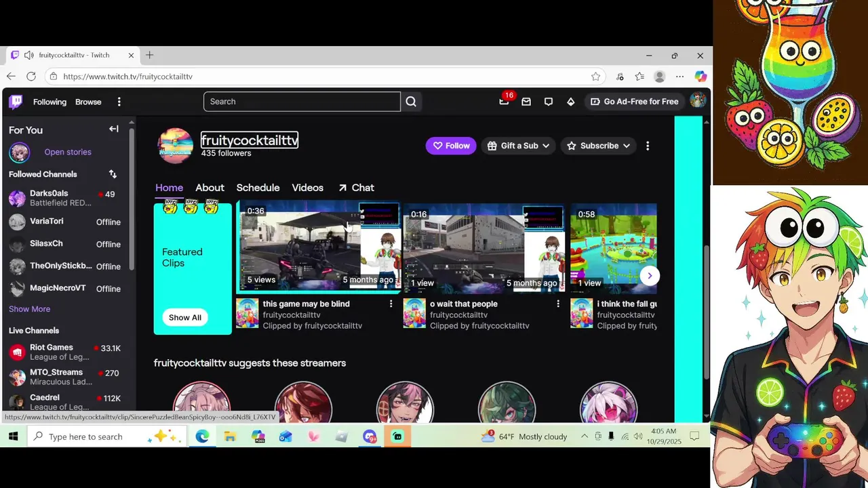Click the browser back arrow
This screenshot has height=488, width=868.
point(11,77)
